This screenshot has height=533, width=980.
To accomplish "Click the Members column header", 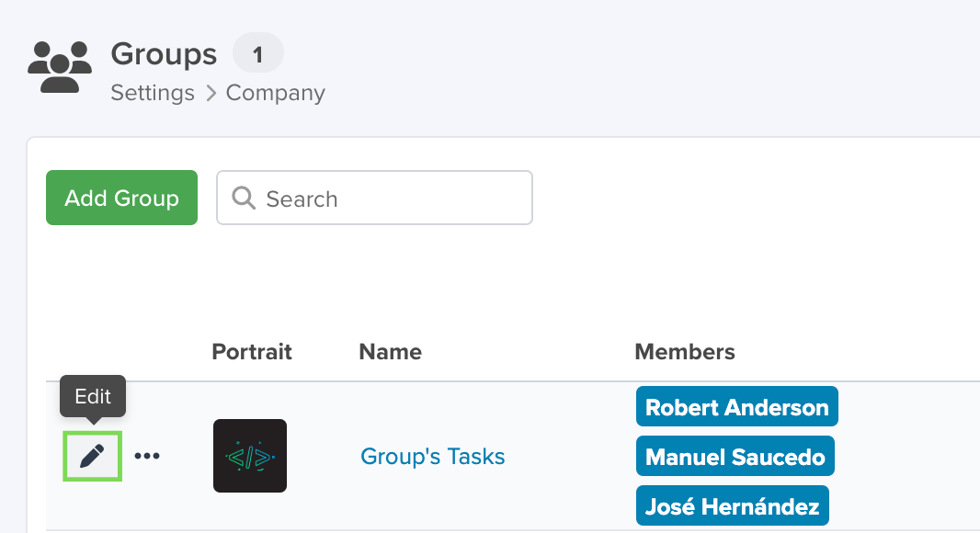I will [x=684, y=351].
